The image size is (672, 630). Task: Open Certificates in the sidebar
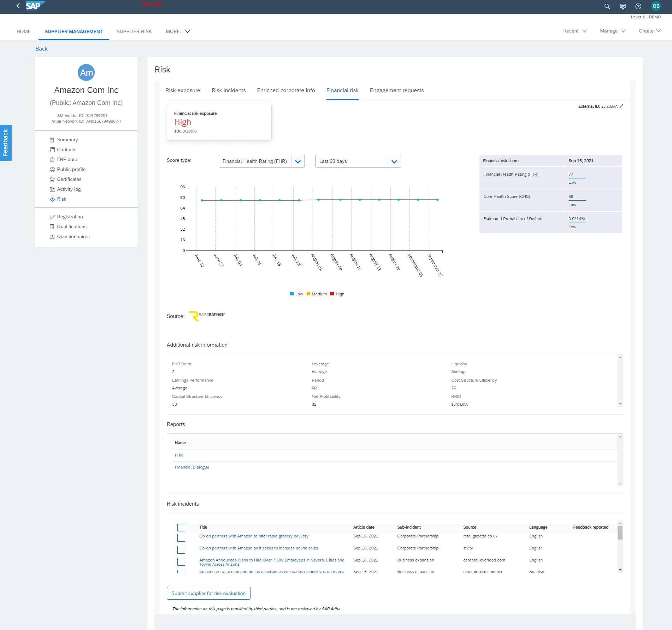click(69, 179)
